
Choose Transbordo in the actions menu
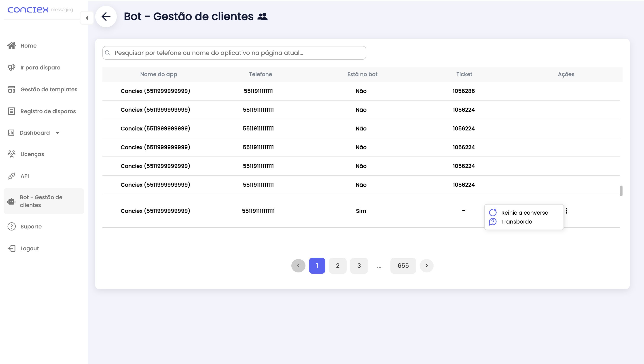click(x=516, y=222)
